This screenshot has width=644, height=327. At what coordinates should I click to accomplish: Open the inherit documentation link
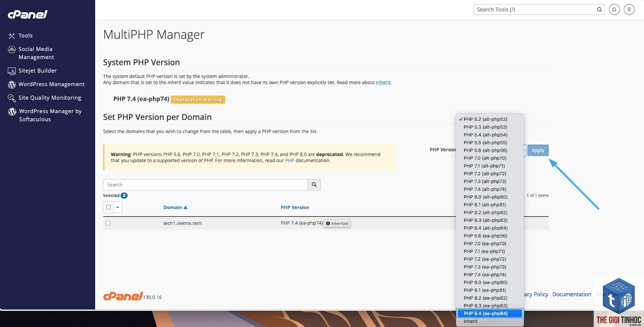(x=383, y=83)
